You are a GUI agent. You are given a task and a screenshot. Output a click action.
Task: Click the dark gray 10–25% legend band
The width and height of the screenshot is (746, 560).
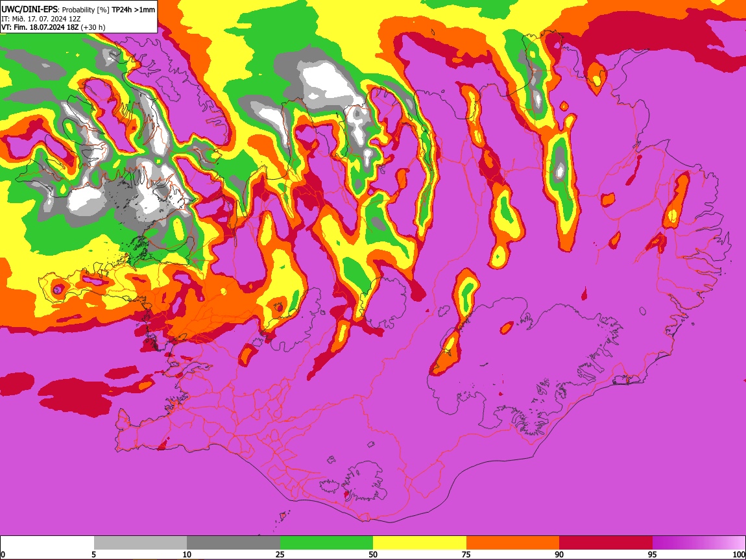click(x=234, y=542)
